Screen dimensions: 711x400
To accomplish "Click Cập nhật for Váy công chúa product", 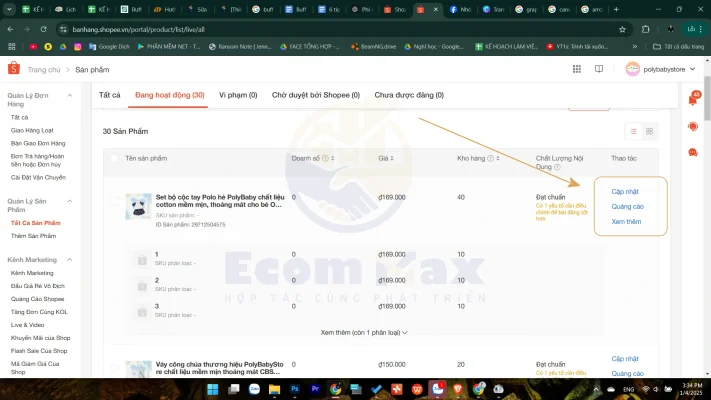I will click(625, 359).
